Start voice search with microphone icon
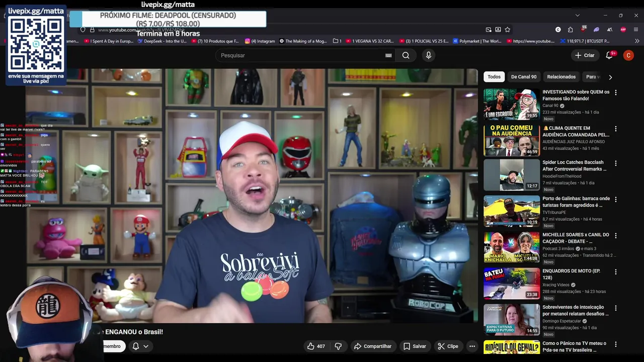This screenshot has height=362, width=644. (x=429, y=55)
